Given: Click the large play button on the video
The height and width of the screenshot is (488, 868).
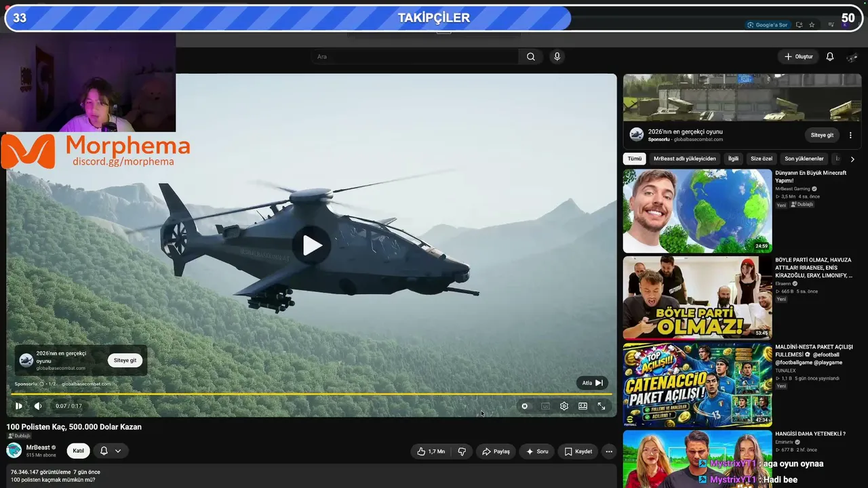Looking at the screenshot, I should (312, 245).
